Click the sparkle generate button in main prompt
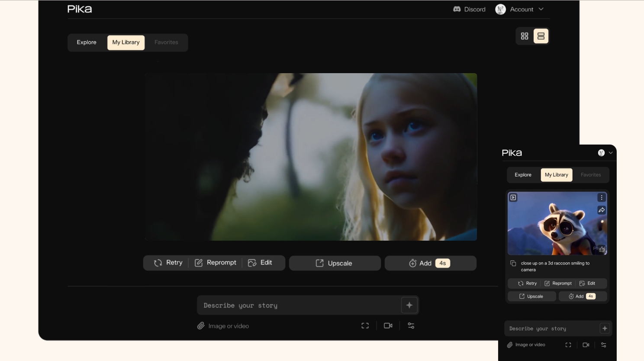Viewport: 644px width, 361px height. point(409,305)
